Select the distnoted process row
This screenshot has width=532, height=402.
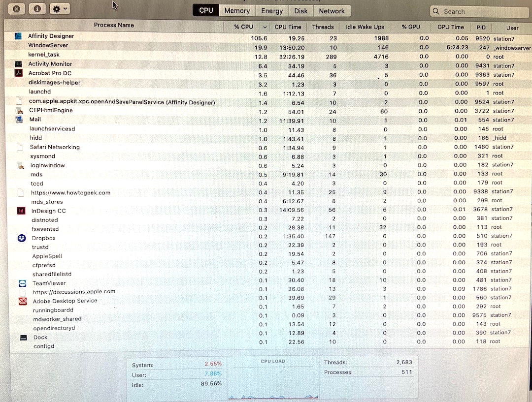(268, 219)
